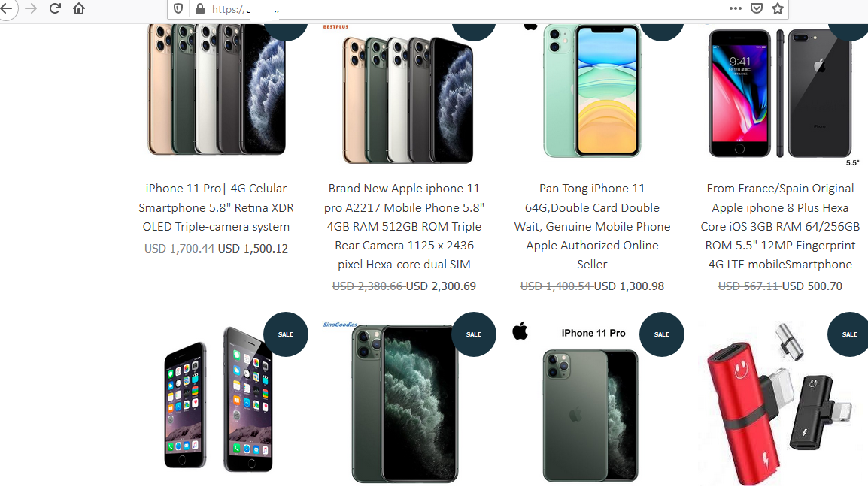Bookmark this page with star icon

point(778,8)
